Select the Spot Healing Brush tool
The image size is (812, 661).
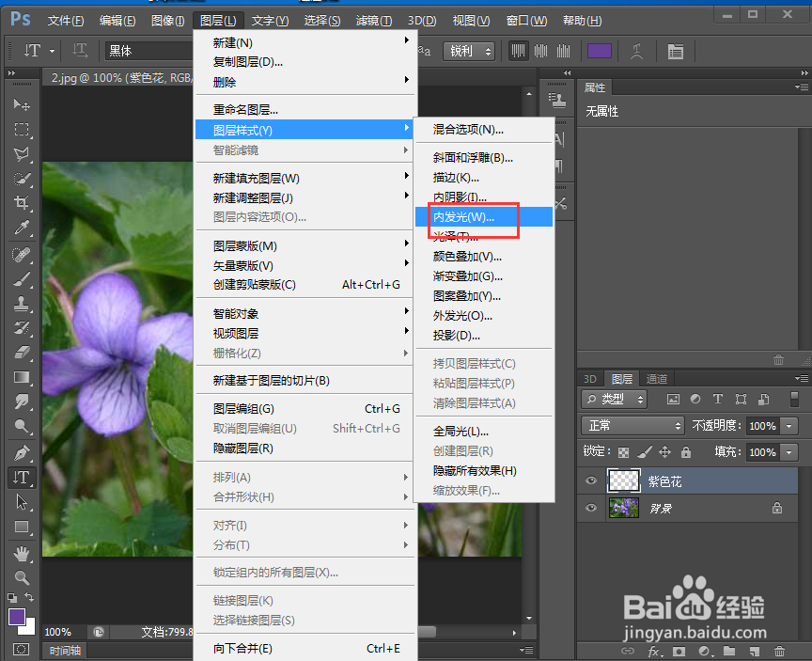(22, 255)
